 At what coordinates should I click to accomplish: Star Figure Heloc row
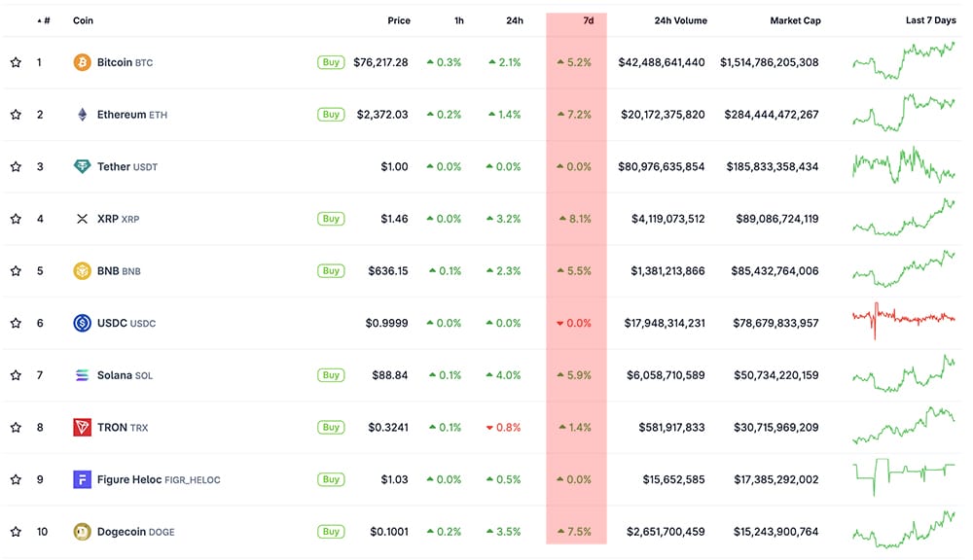click(17, 478)
